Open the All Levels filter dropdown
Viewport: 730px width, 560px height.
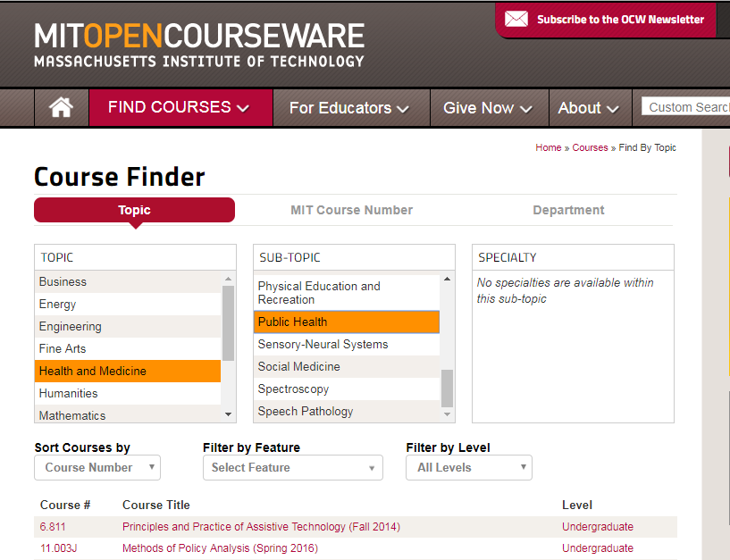point(469,467)
